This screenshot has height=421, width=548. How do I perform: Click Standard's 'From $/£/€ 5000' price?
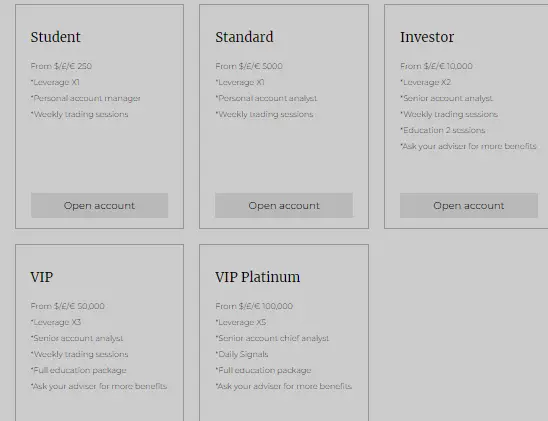(249, 66)
